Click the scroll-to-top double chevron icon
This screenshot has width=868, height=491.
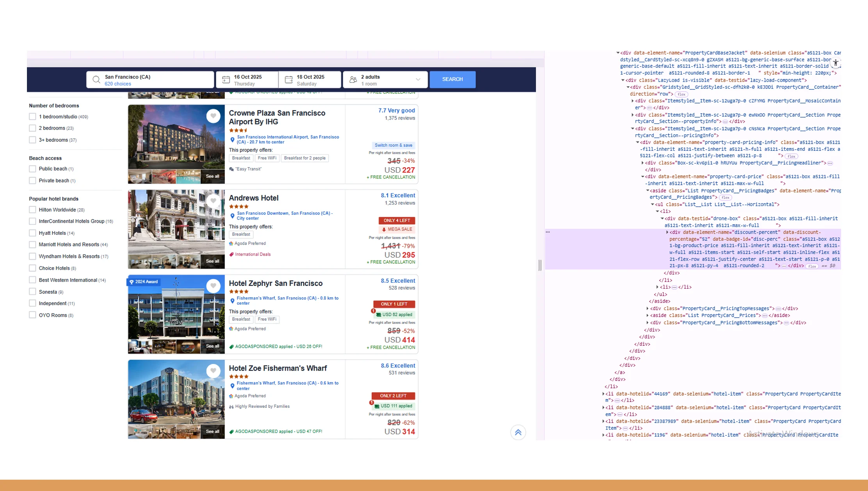click(x=518, y=432)
